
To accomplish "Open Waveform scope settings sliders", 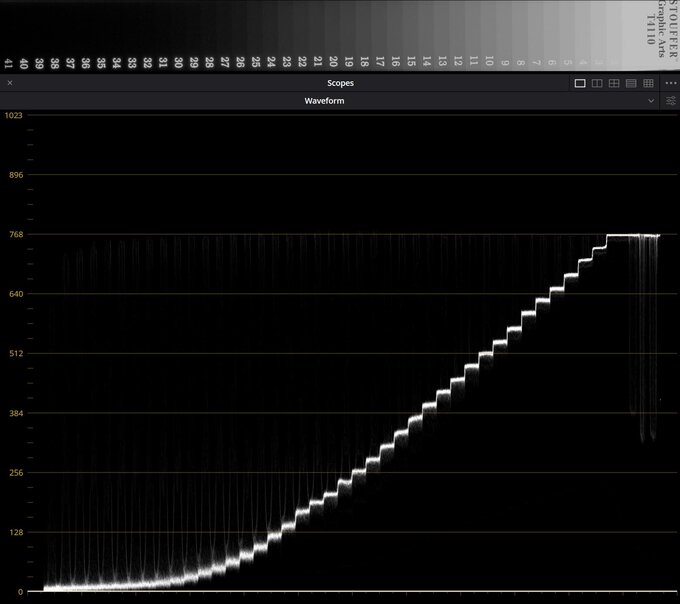I will pyautogui.click(x=670, y=101).
